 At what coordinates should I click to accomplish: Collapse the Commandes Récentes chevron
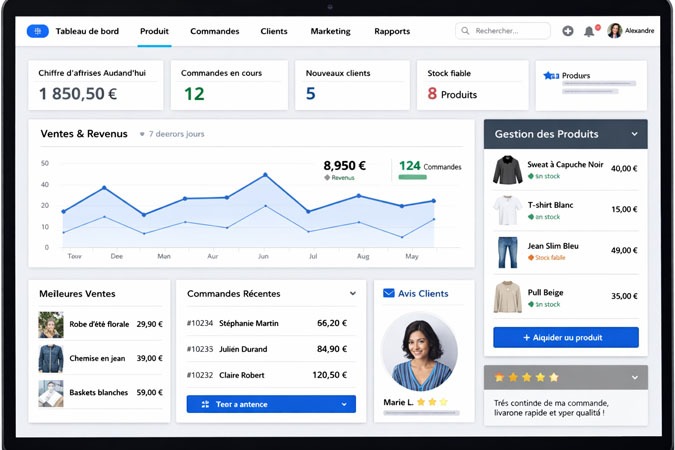pyautogui.click(x=353, y=294)
